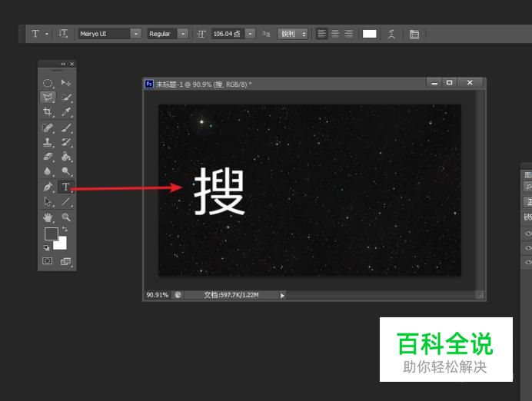Viewport: 532px width, 401px height.
Task: Expand the Regular font style dropdown arrow
Action: (183, 34)
